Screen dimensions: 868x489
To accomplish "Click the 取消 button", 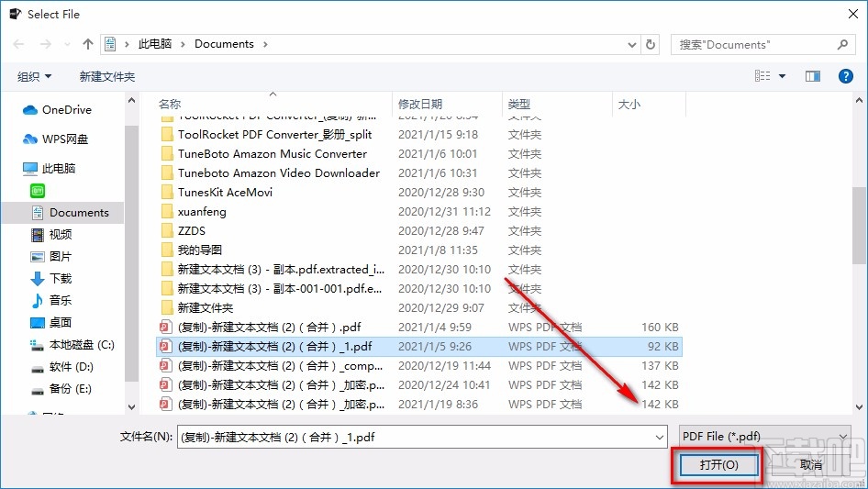I will click(x=811, y=464).
